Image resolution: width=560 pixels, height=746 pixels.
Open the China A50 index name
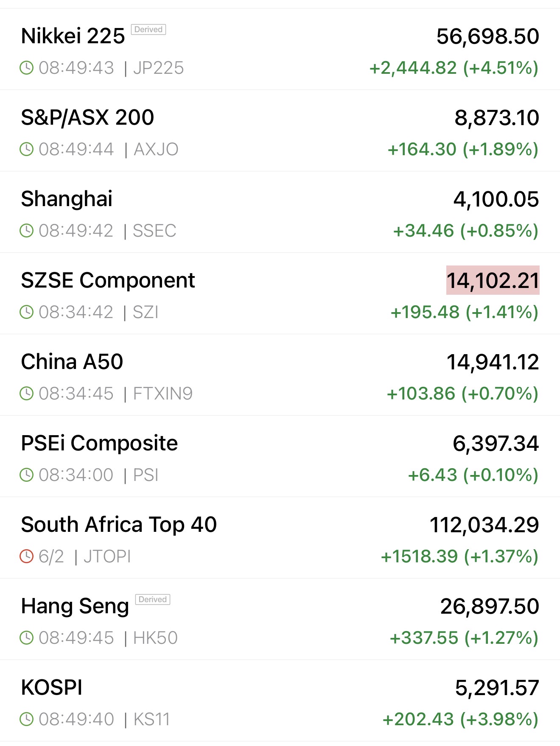[72, 362]
